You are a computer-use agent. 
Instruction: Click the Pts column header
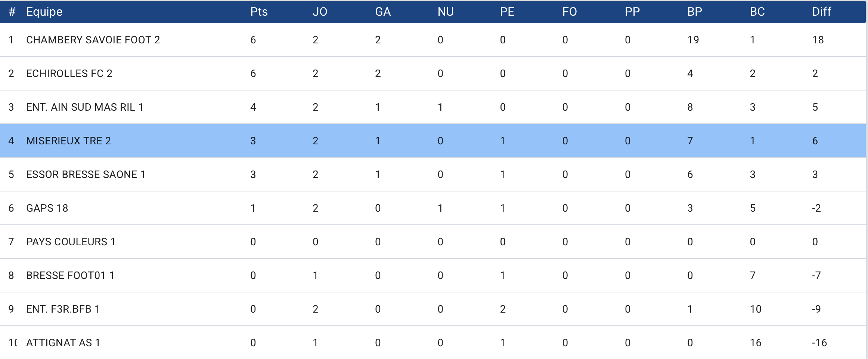pyautogui.click(x=259, y=12)
